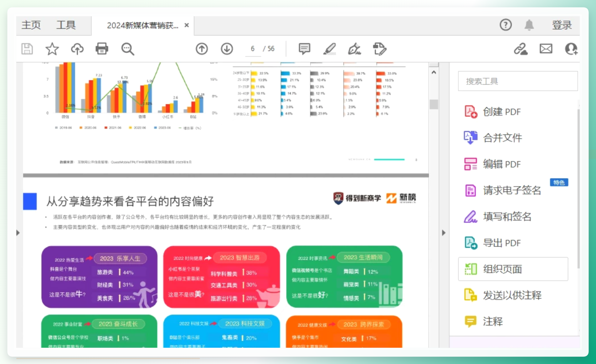Viewport: 596px width, 364px height.
Task: Open the 编辑 PDF tool
Action: click(493, 164)
